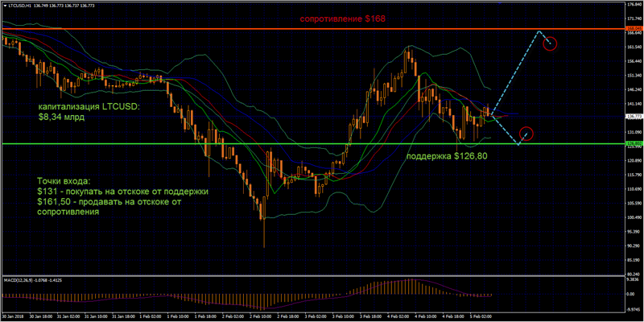Click the 'капитализация LTCUSD' annotation text
644x322 pixels.
[x=89, y=106]
